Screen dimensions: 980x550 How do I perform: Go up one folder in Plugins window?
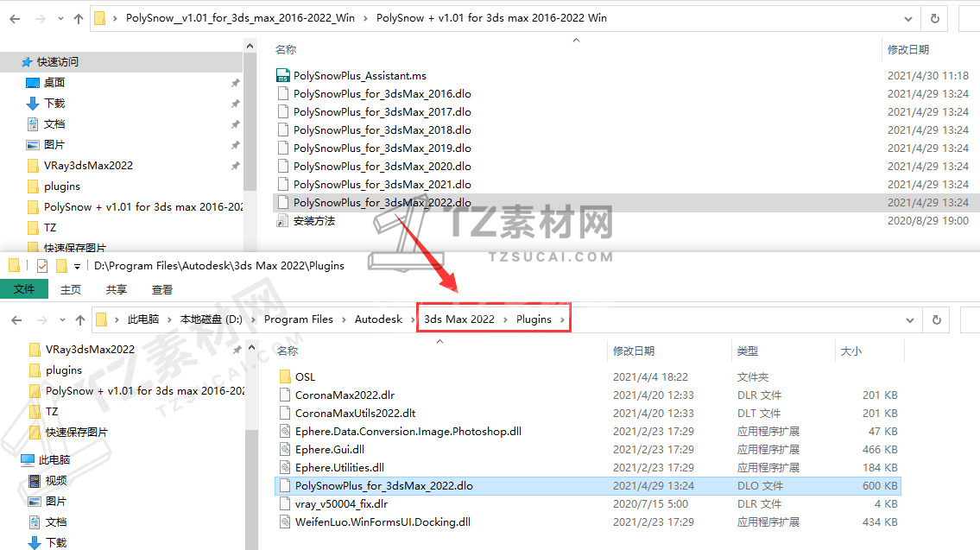[80, 320]
